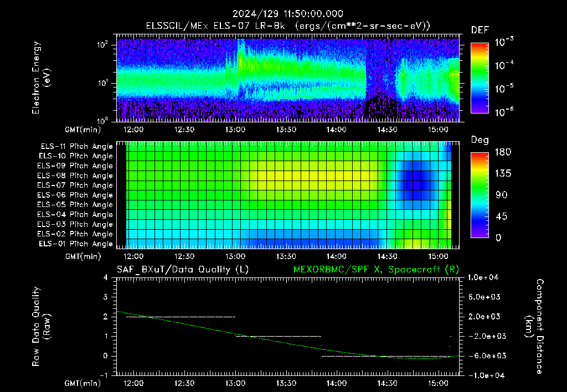Click the 10^-6 tick on DEF scale

coord(504,112)
